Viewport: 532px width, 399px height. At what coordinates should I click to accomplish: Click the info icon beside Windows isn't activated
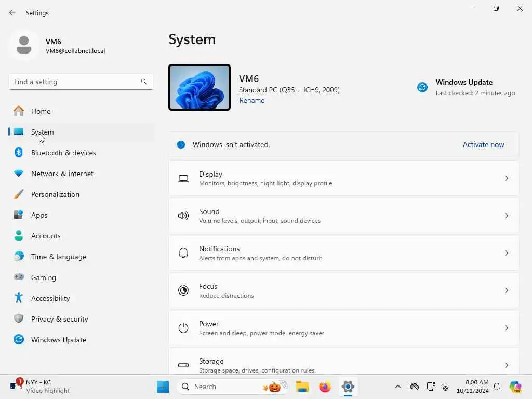click(x=181, y=144)
